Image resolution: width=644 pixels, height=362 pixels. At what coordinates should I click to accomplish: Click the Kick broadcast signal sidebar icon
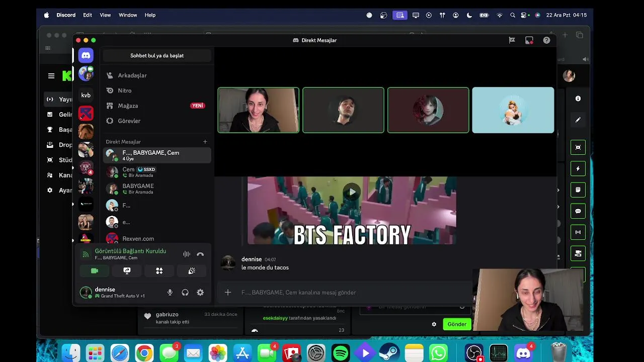(578, 232)
